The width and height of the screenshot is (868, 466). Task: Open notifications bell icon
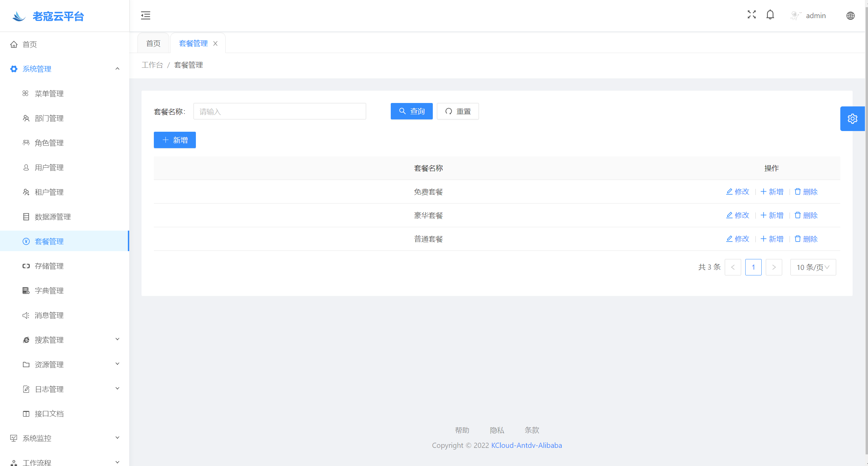point(770,15)
